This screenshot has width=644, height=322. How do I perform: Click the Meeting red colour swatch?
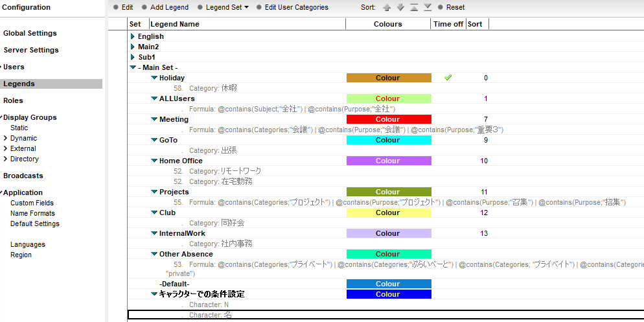(x=389, y=119)
